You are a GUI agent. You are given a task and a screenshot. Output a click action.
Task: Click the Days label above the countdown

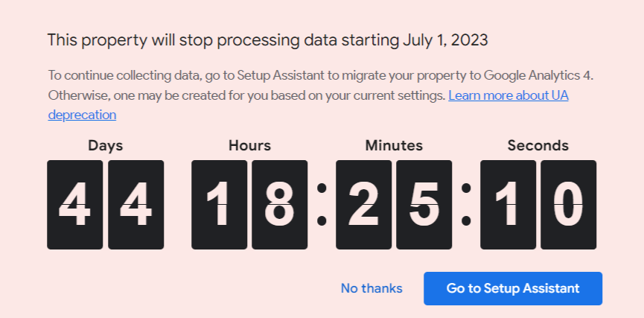click(x=105, y=146)
